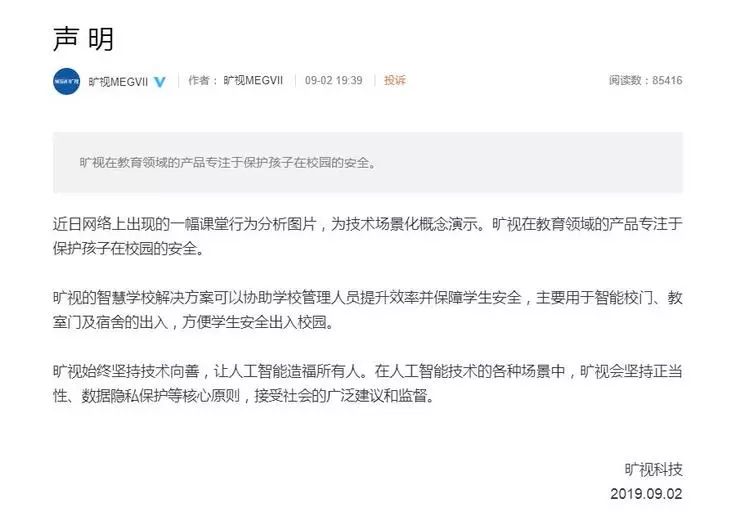Open author link 旷视MEGVII after 作者
The width and height of the screenshot is (740, 521).
point(253,81)
